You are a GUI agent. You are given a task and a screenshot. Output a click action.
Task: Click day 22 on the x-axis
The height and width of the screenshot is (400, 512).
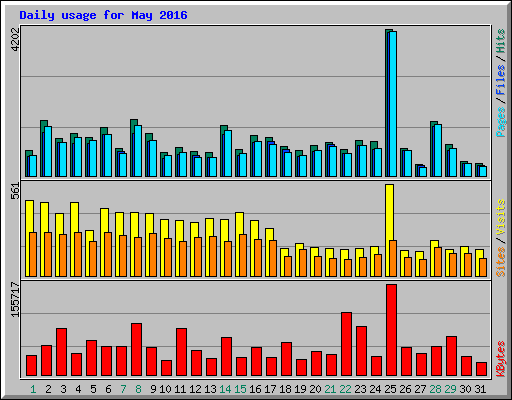pyautogui.click(x=345, y=389)
